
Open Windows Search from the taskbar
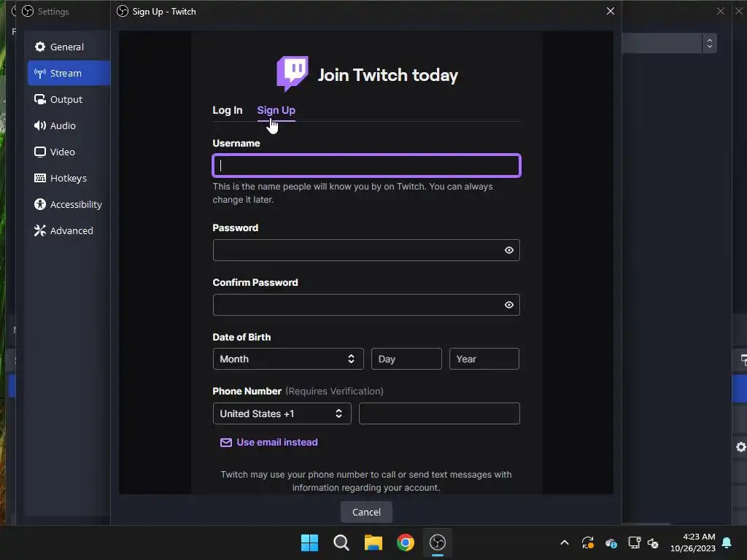tap(341, 542)
